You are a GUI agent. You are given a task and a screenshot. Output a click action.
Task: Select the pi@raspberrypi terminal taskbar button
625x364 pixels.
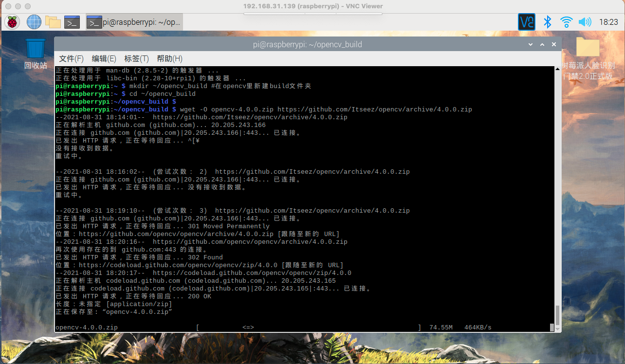click(134, 22)
